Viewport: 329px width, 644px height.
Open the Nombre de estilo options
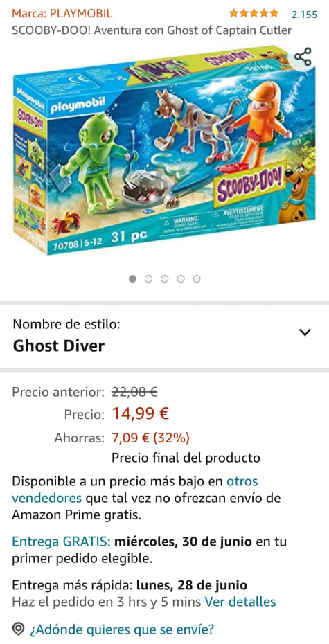click(164, 336)
